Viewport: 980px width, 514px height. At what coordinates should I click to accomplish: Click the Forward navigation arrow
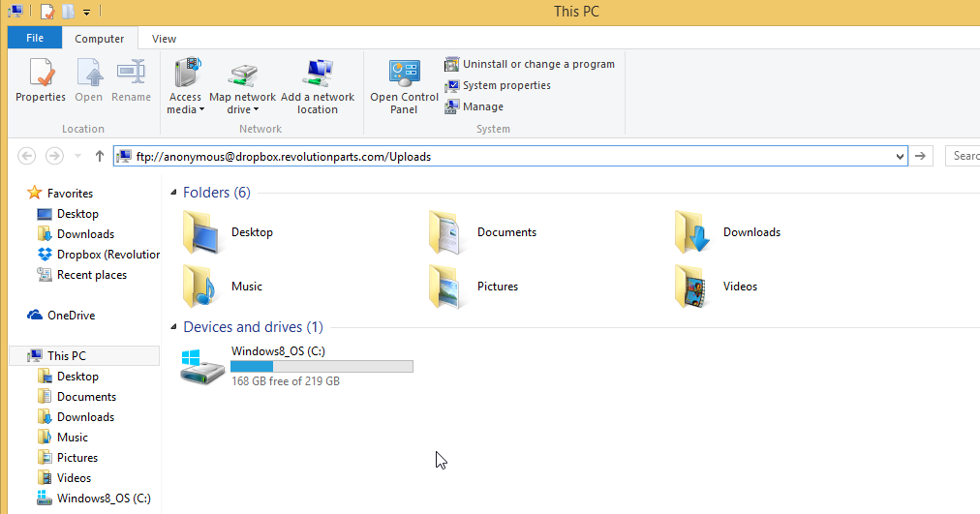tap(54, 156)
